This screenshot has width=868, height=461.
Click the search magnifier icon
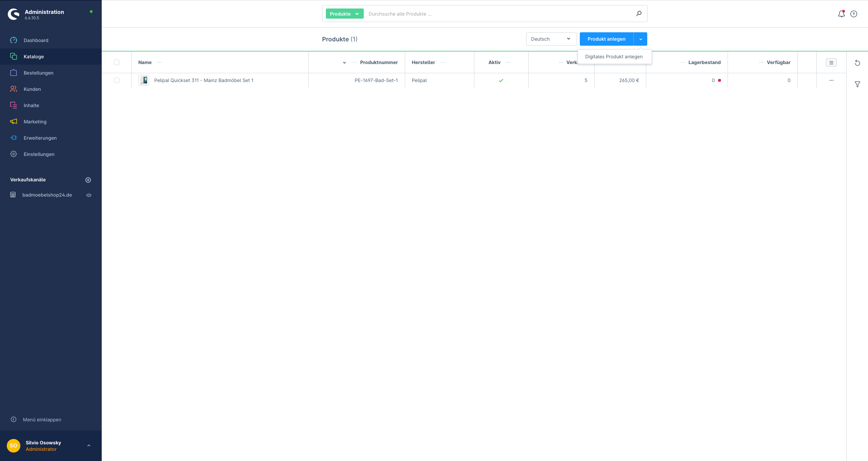click(639, 14)
